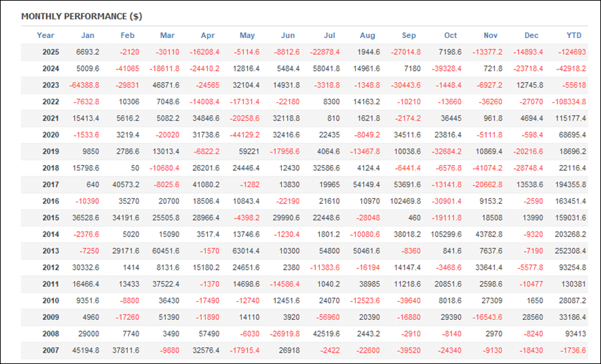The height and width of the screenshot is (364, 601).
Task: Select the Dec column header
Action: click(x=532, y=35)
